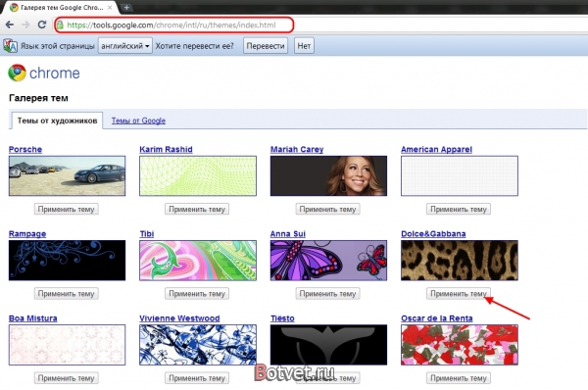The image size is (588, 390).
Task: Click the Mariah Carey theme thumbnail
Action: [x=328, y=175]
